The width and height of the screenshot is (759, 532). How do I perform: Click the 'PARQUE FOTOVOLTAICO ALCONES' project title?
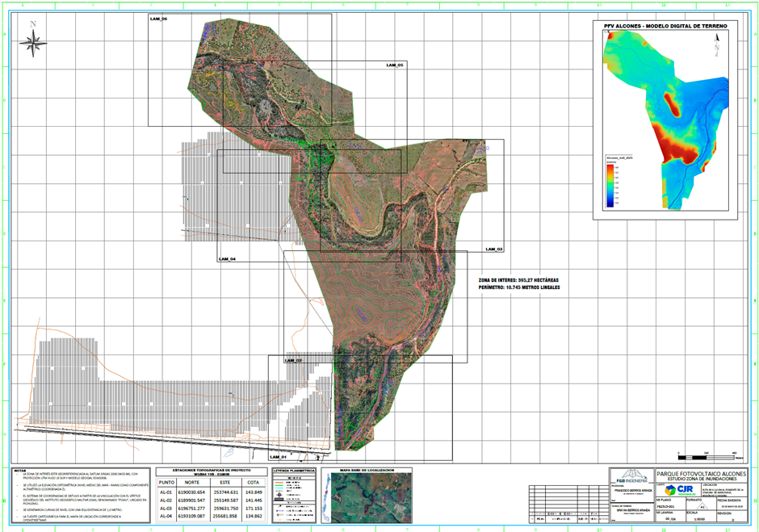[x=701, y=473]
